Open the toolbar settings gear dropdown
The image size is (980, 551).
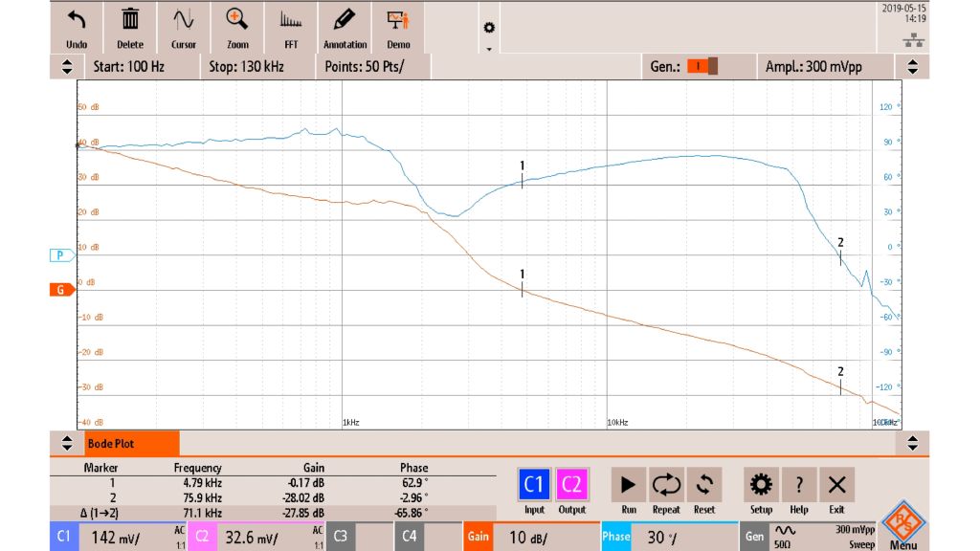point(490,33)
